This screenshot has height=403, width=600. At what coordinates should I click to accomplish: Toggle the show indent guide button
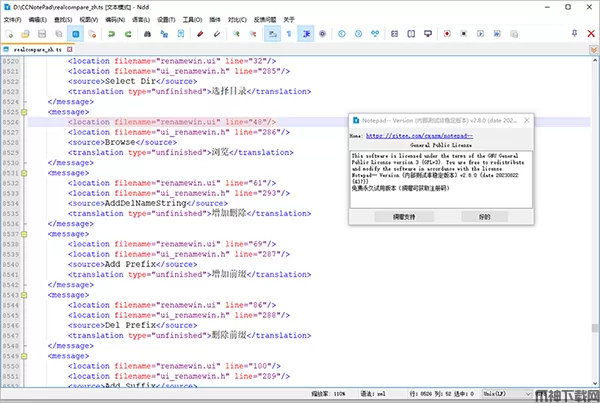point(306,33)
